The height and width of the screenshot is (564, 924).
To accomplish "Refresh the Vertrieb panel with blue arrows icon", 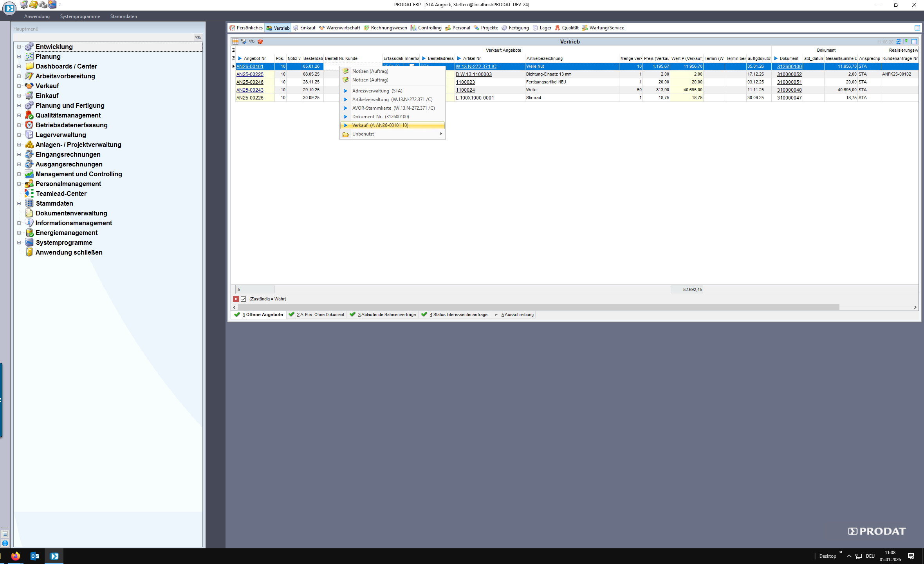I will pos(899,42).
